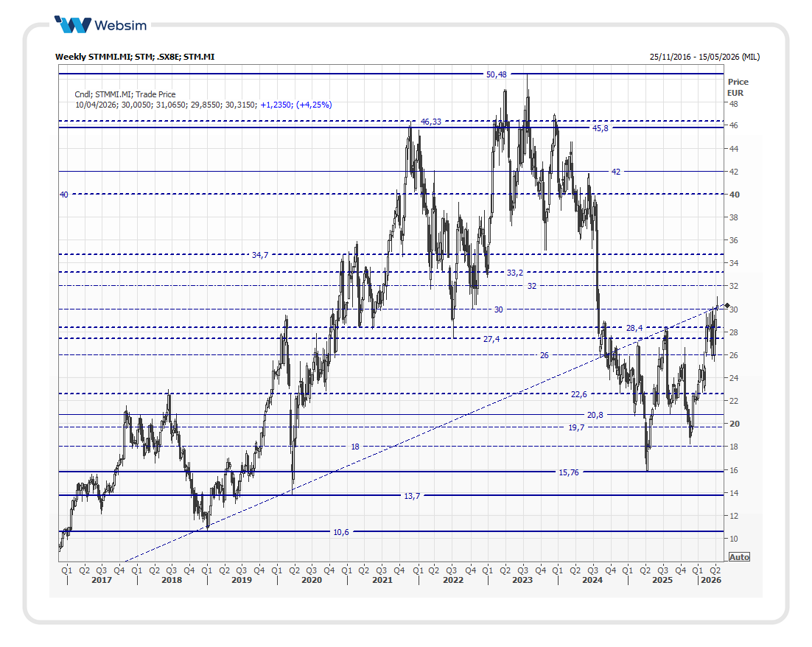812x647 pixels.
Task: Select the 34,7 dashed level label
Action: (260, 255)
